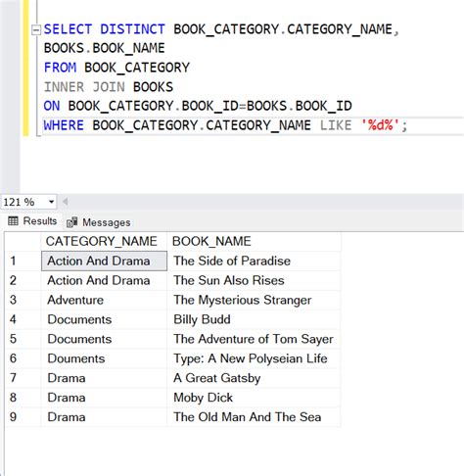The width and height of the screenshot is (464, 476).
Task: Click the INNER JOIN keywords in the query
Action: [x=84, y=87]
